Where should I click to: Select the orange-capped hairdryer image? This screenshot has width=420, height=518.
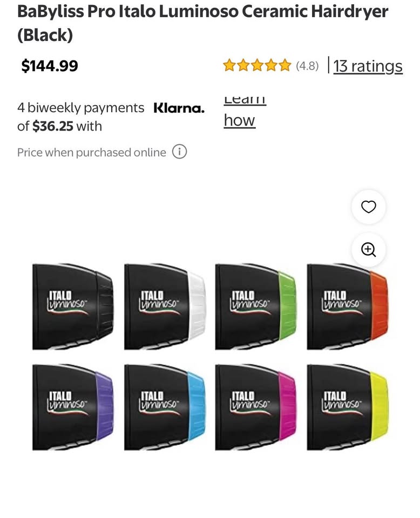[x=348, y=306]
